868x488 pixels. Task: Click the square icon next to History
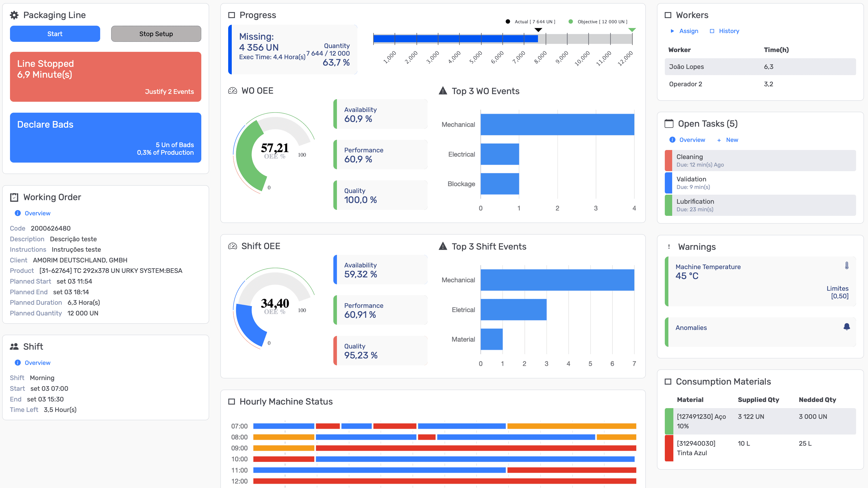712,31
